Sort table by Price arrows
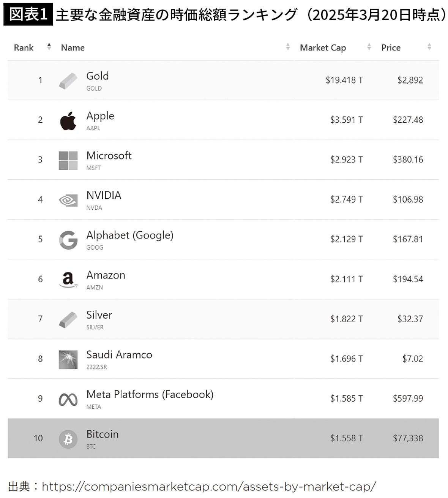Viewport: 448px width, 498px height. (429, 47)
